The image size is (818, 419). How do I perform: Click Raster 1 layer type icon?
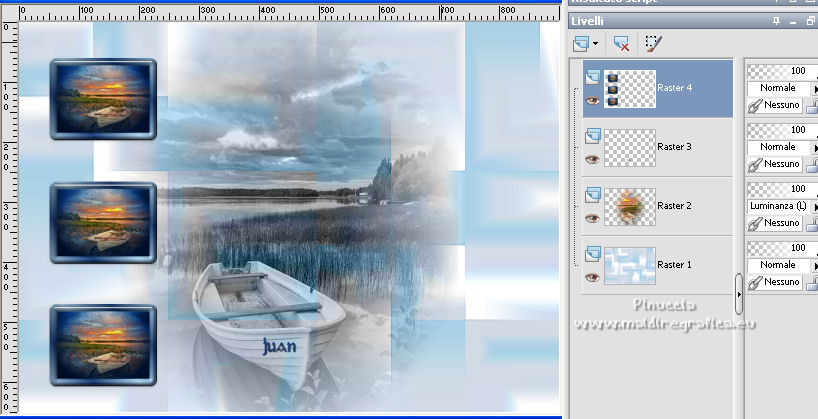(592, 255)
